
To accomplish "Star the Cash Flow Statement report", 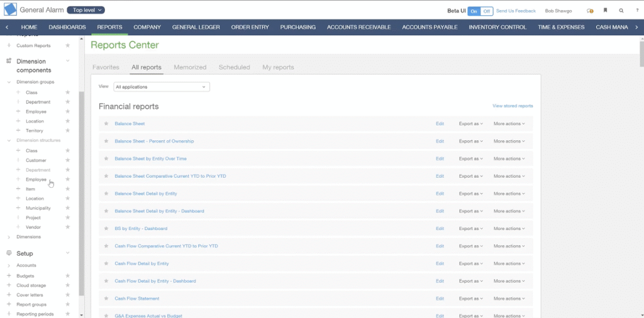I will pos(106,299).
